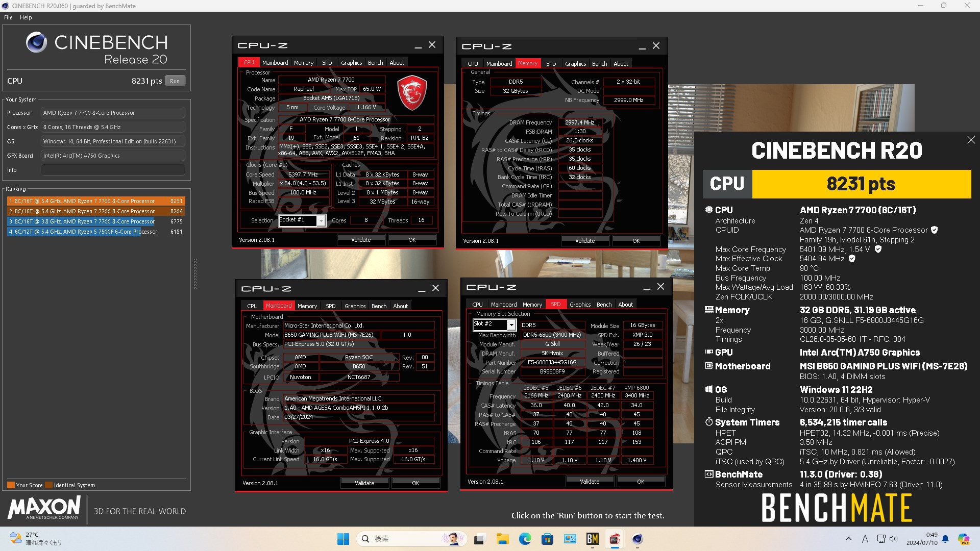The image size is (980, 551).
Task: Click the empty Info field in Your System
Action: coord(113,170)
